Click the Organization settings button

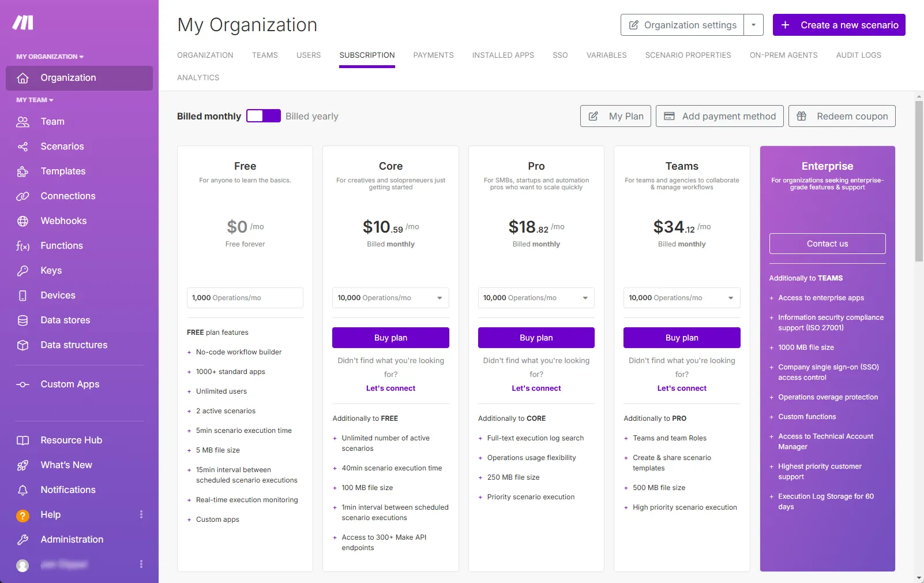pos(682,25)
